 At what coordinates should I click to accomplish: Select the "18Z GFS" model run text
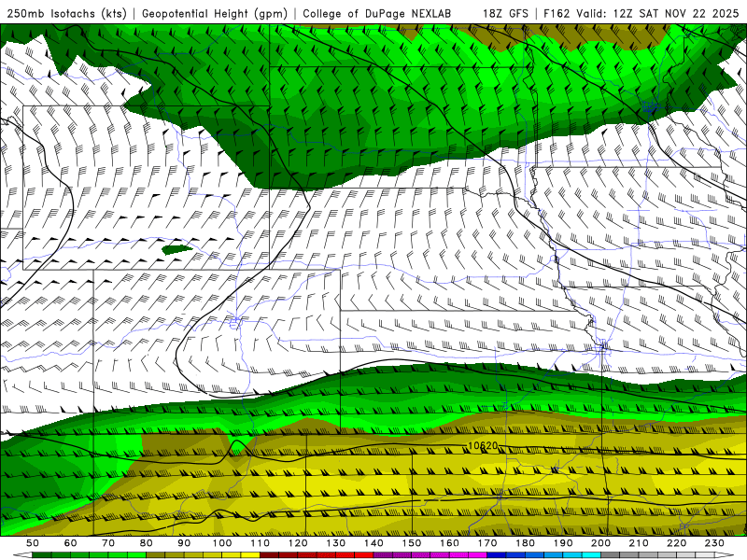pos(505,13)
